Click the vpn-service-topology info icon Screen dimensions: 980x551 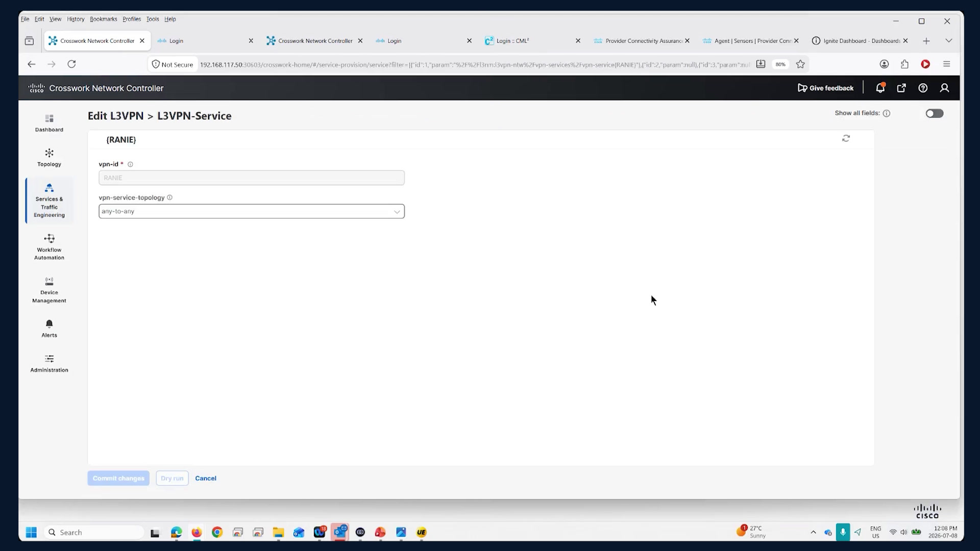click(x=169, y=197)
